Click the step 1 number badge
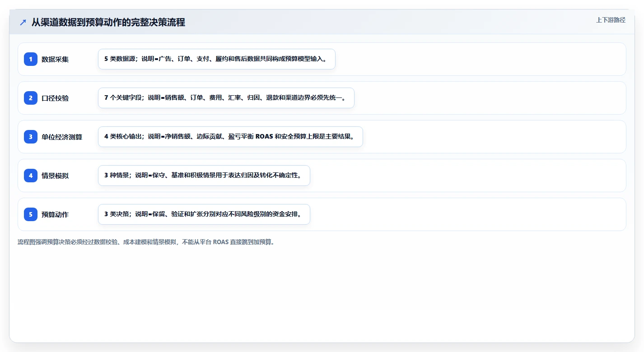This screenshot has height=352, width=644. (31, 59)
